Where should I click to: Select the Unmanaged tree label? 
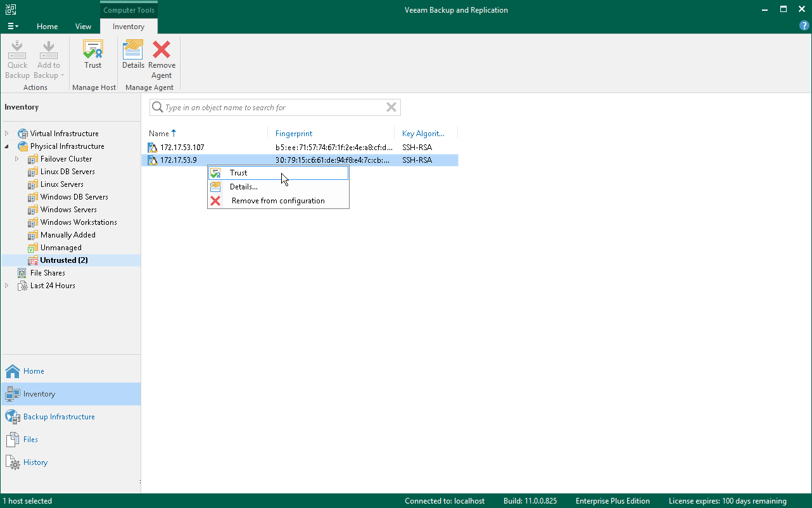point(61,248)
